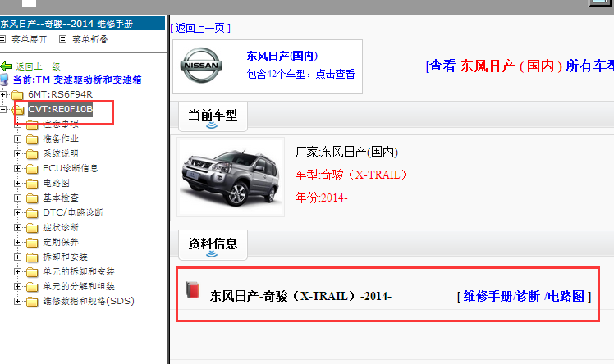
Task: Click folder icon next to 准备作业
Action: pyautogui.click(x=32, y=139)
